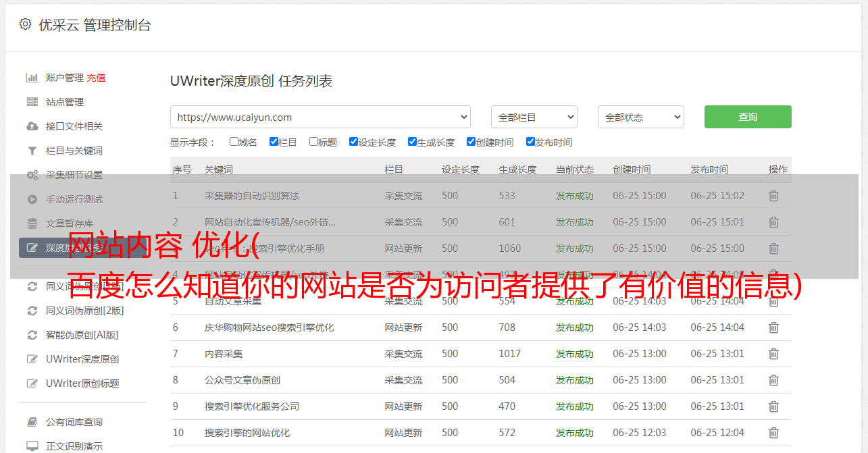868x453 pixels.
Task: Uncheck the 生成长度 field checkbox
Action: (412, 142)
